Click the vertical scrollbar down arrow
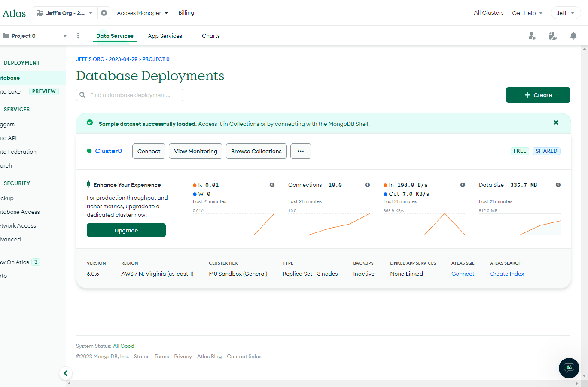The width and height of the screenshot is (588, 387). (x=584, y=376)
